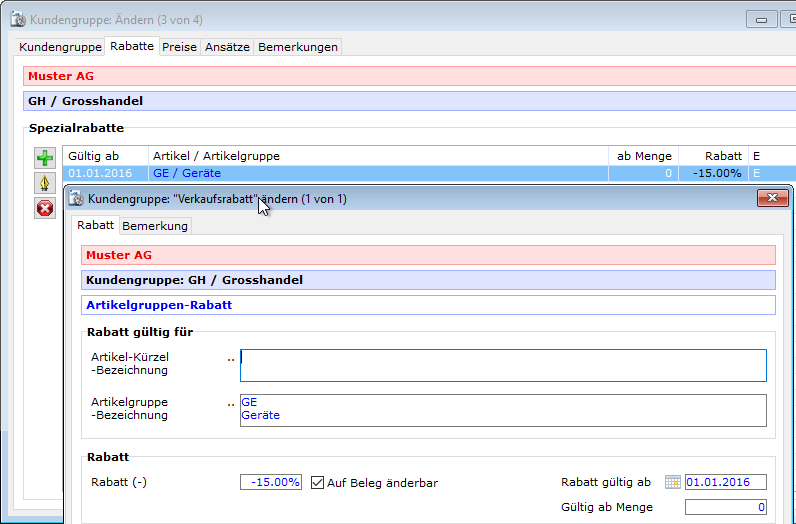The height and width of the screenshot is (524, 796).
Task: Click the pen edit discount icon
Action: (45, 183)
